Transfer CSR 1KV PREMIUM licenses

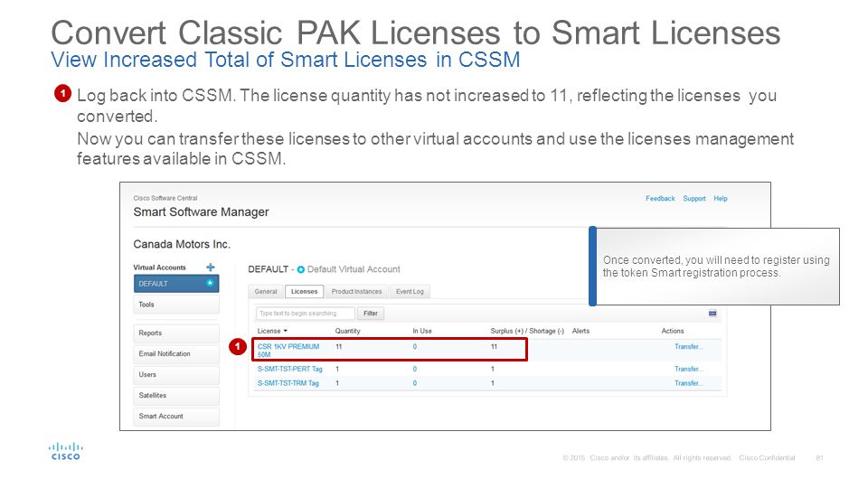pyautogui.click(x=688, y=346)
